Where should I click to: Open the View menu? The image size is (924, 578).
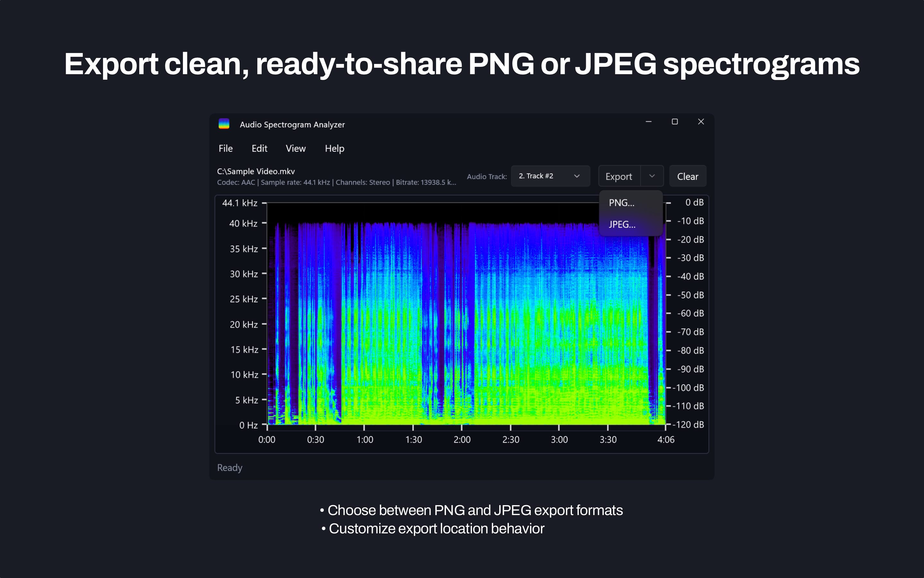295,148
